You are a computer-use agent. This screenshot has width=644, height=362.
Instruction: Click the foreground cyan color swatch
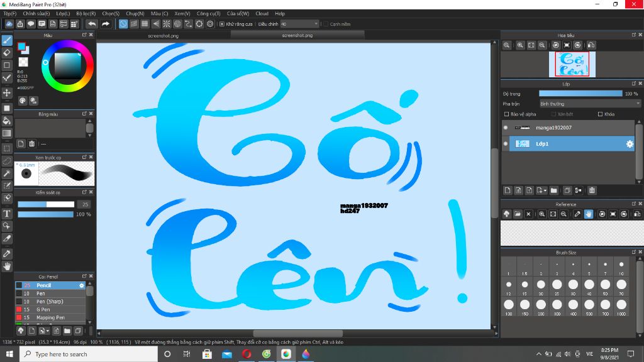21,47
